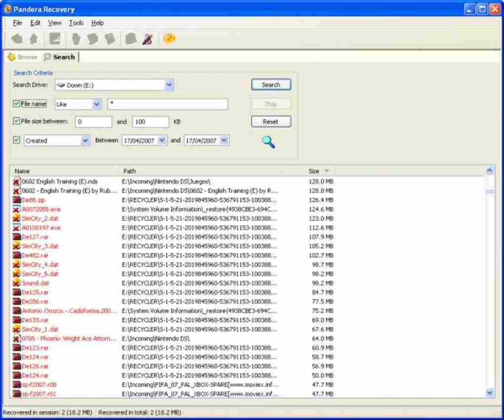Click the archive icon next to De127.rar
504x420 pixels.
pyautogui.click(x=17, y=237)
